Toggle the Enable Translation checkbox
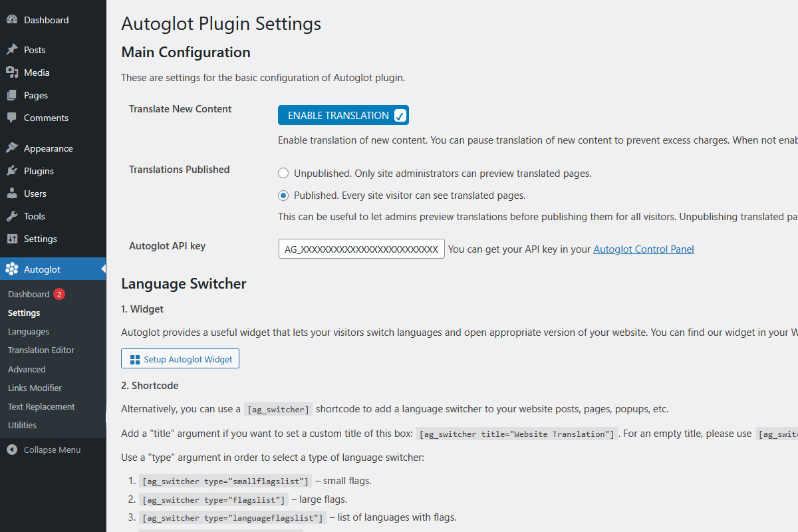The height and width of the screenshot is (532, 798). click(400, 116)
